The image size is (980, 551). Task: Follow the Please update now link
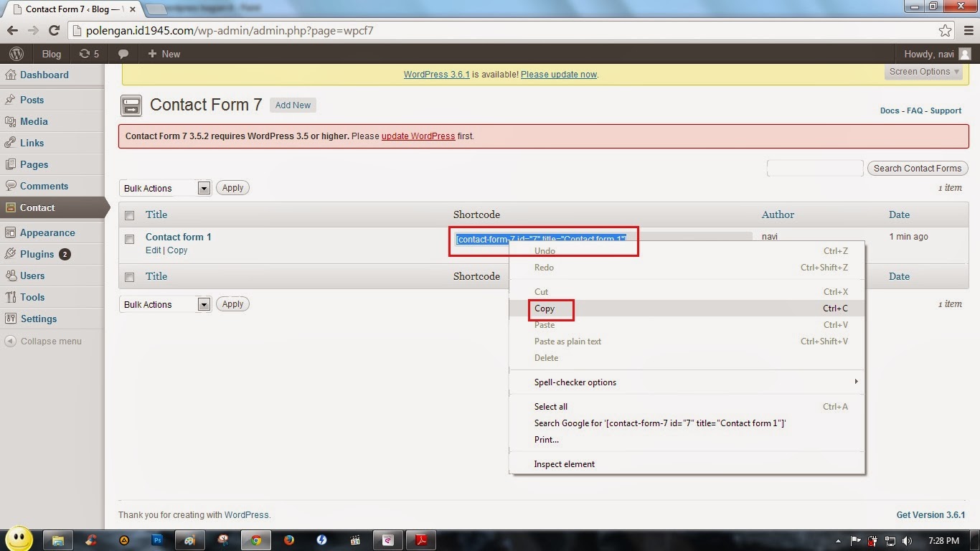pos(559,75)
